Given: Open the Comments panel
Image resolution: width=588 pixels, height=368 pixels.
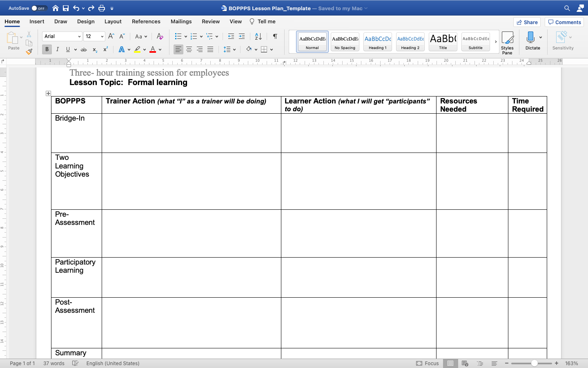Looking at the screenshot, I should point(564,22).
